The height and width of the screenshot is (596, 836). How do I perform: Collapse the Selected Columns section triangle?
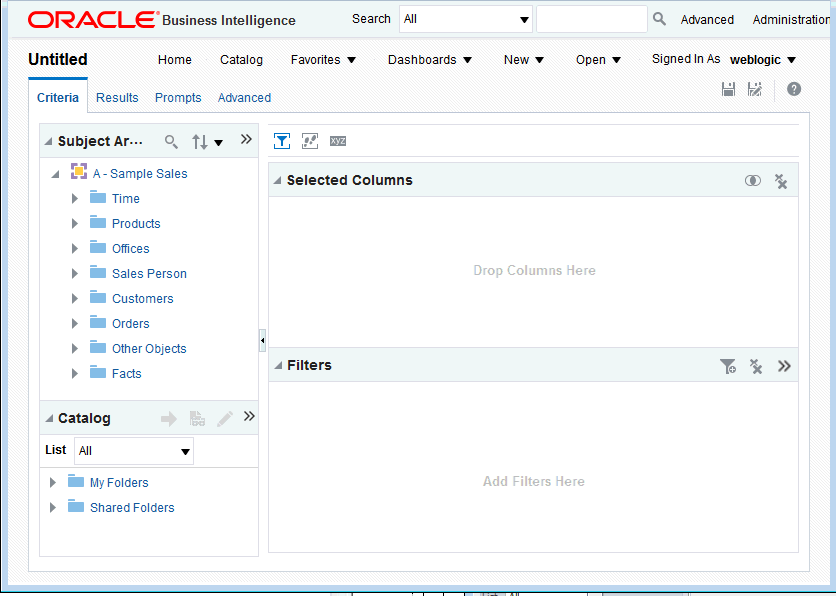pyautogui.click(x=277, y=181)
